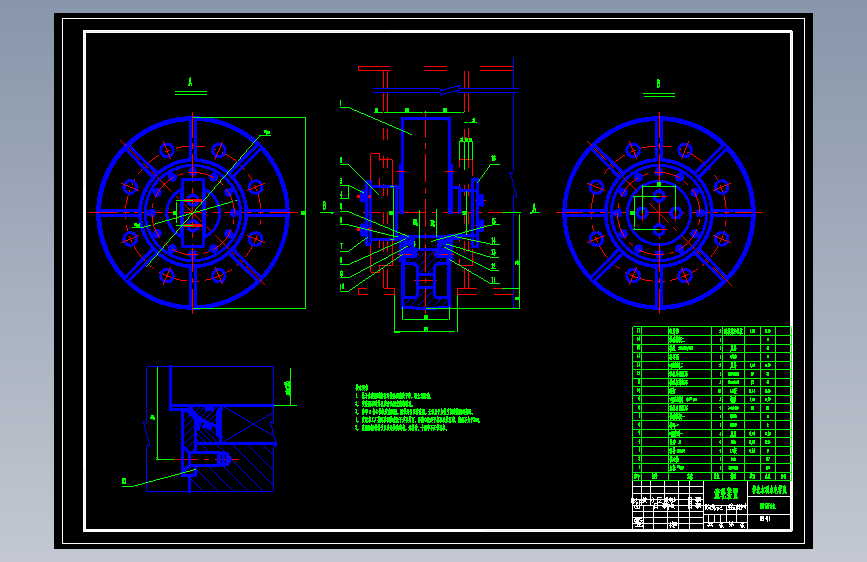Viewport: 867px width, 562px height.
Task: Click the view label A above the left flange
Action: [191, 82]
